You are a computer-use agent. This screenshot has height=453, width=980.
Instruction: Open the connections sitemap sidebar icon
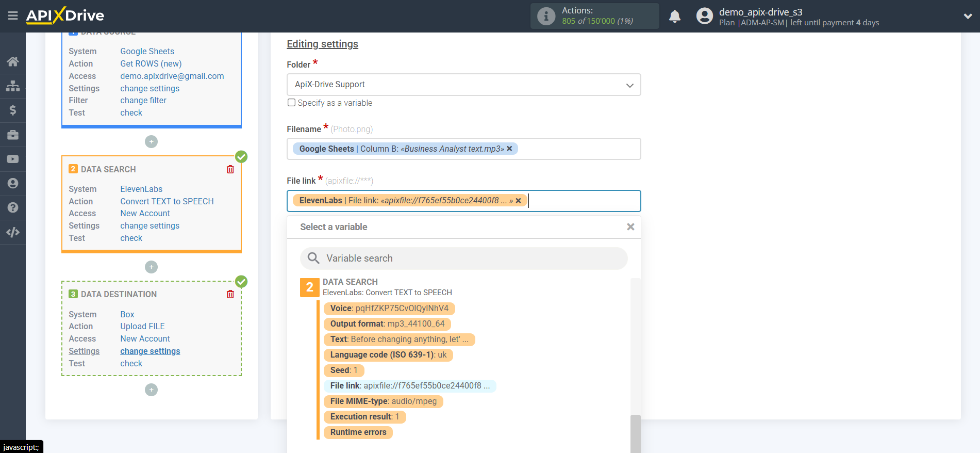(13, 86)
